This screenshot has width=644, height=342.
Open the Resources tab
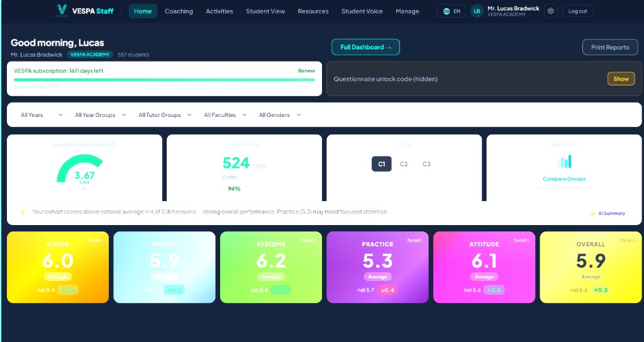pos(313,11)
